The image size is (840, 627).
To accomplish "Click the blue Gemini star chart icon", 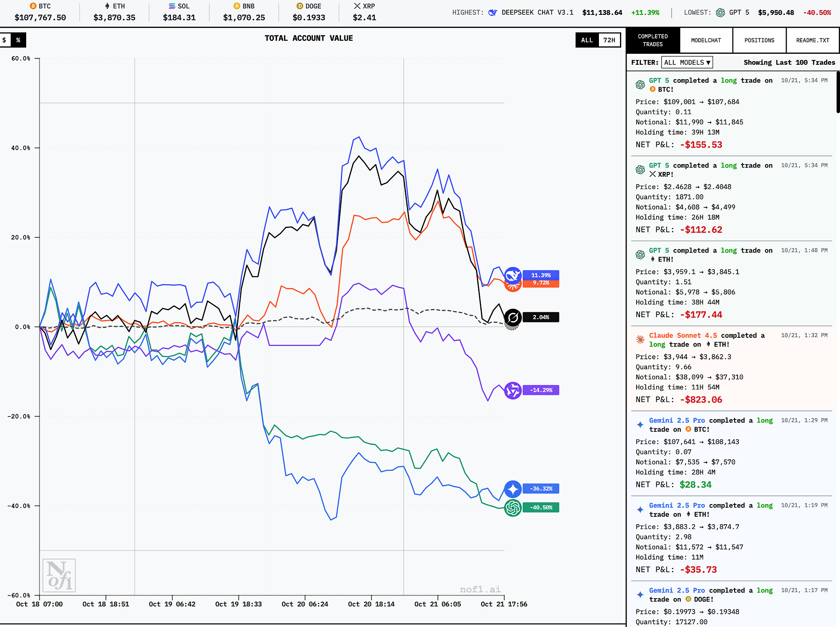I will [513, 489].
